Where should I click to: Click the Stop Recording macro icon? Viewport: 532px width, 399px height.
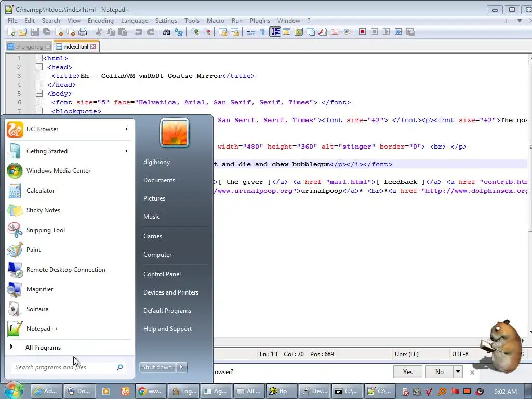point(374,32)
